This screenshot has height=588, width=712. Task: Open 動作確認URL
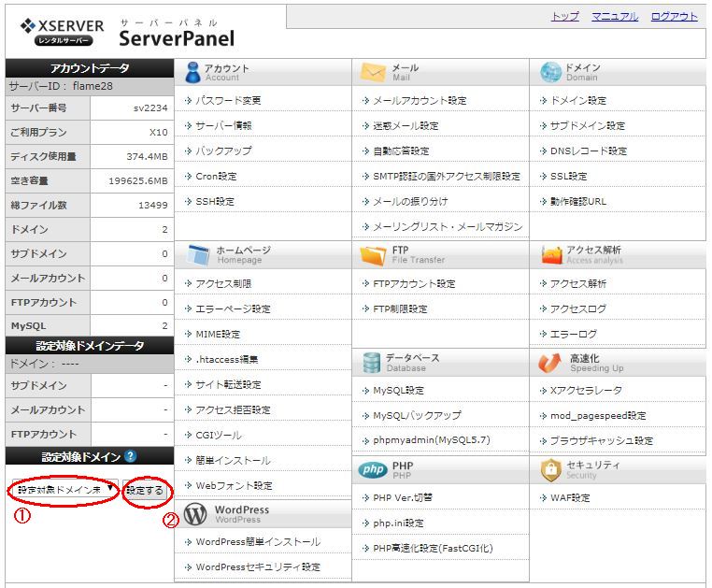[x=578, y=201]
